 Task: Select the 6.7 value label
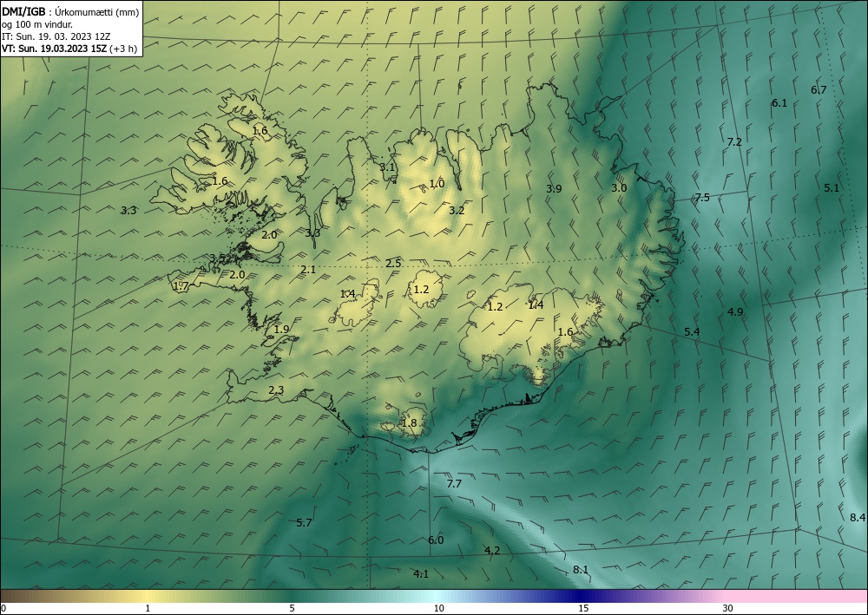pos(819,89)
